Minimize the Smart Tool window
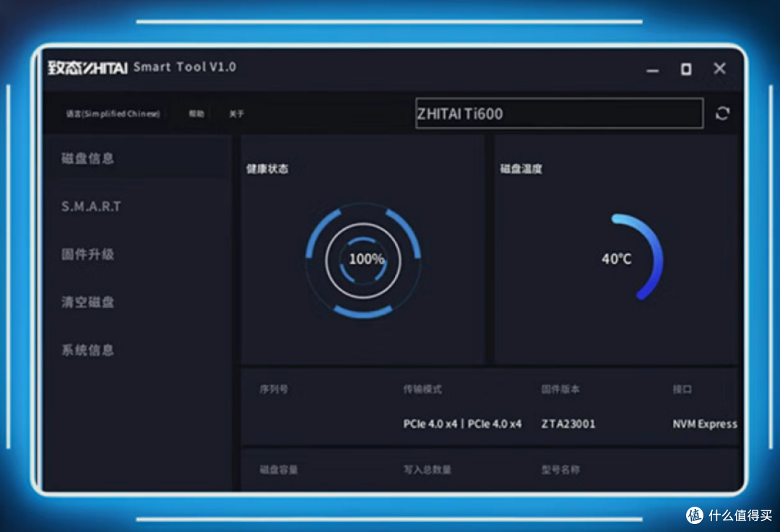Image resolution: width=780 pixels, height=532 pixels. tap(653, 70)
